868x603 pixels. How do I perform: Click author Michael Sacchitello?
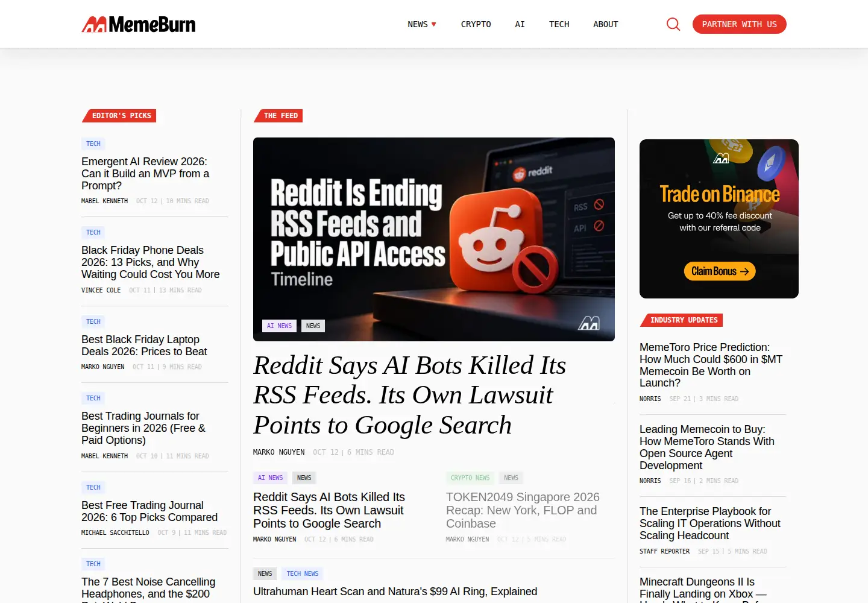[115, 532]
